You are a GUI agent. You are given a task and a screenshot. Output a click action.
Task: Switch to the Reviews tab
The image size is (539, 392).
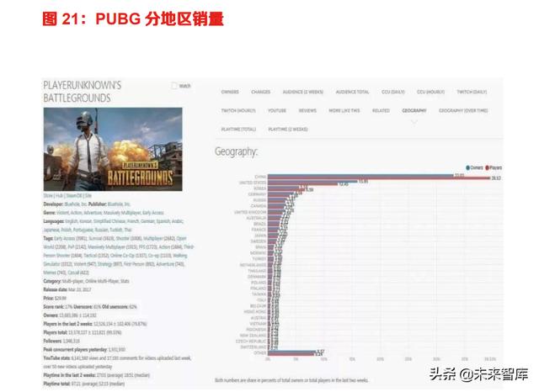(x=307, y=110)
